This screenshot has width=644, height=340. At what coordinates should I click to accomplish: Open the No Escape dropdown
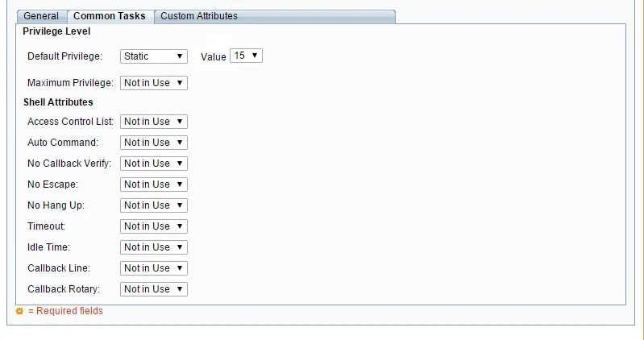pos(154,185)
